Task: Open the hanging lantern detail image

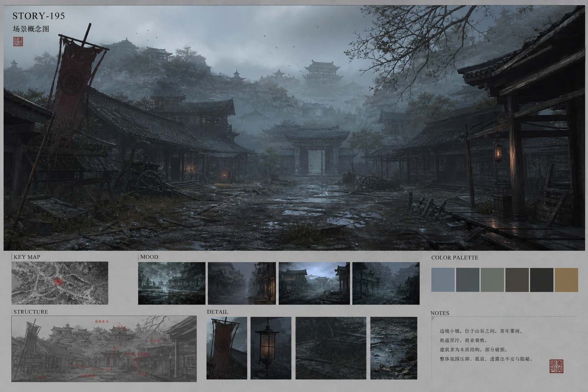Action: point(271,348)
